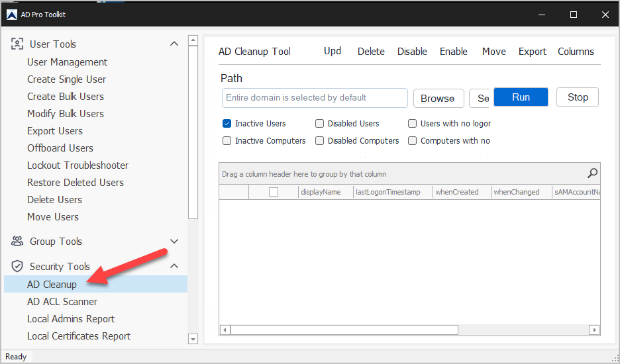620x364 pixels.
Task: Check the select-all checkbox in grid header
Action: pyautogui.click(x=273, y=192)
